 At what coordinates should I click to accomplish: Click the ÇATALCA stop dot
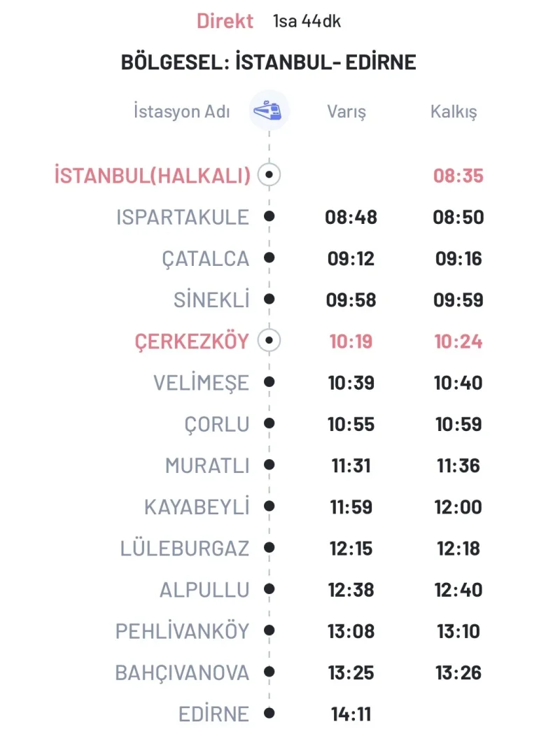click(269, 257)
